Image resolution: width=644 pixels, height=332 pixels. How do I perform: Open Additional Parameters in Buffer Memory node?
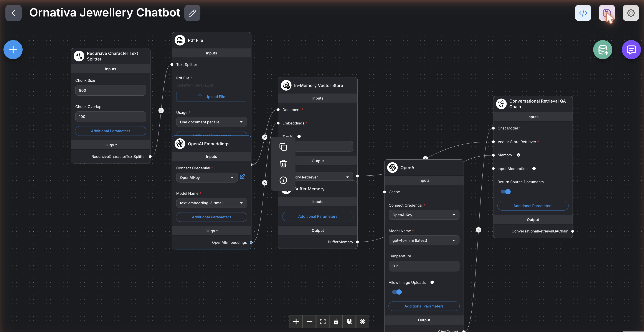[x=317, y=216]
